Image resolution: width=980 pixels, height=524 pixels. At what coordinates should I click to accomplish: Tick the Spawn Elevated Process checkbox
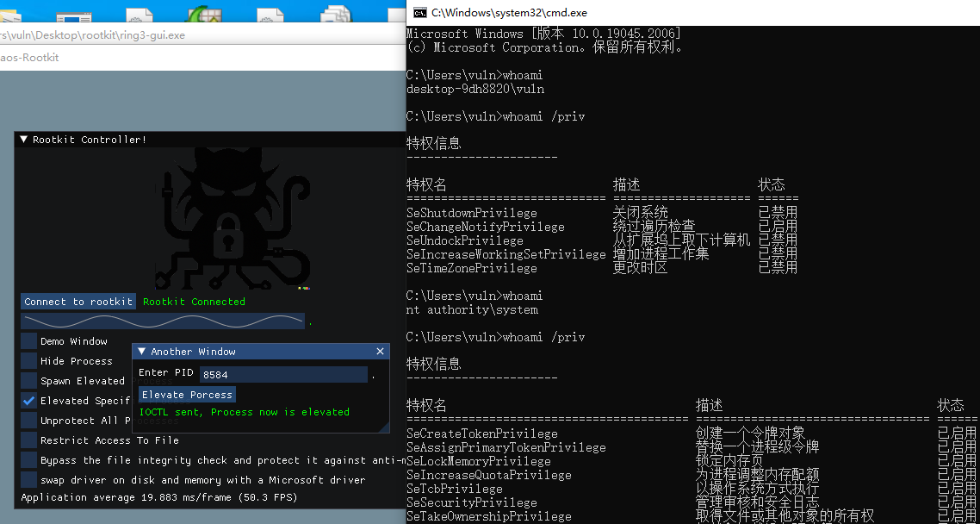[x=28, y=381]
